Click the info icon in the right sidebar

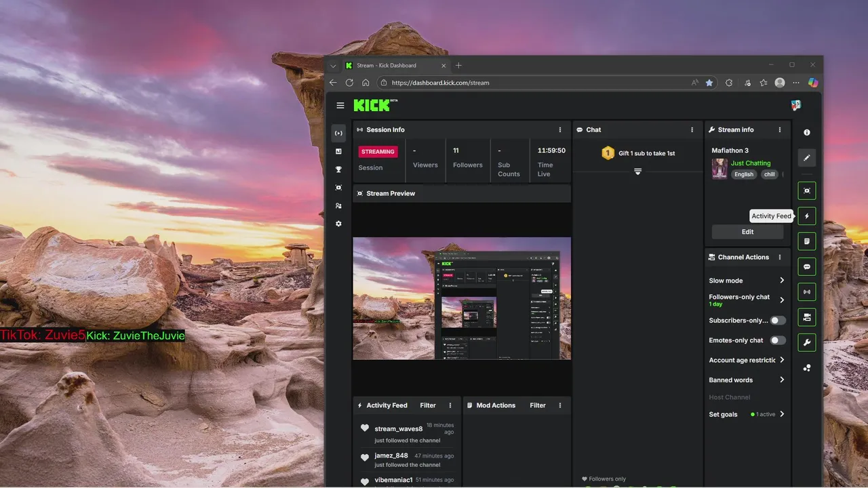[807, 133]
